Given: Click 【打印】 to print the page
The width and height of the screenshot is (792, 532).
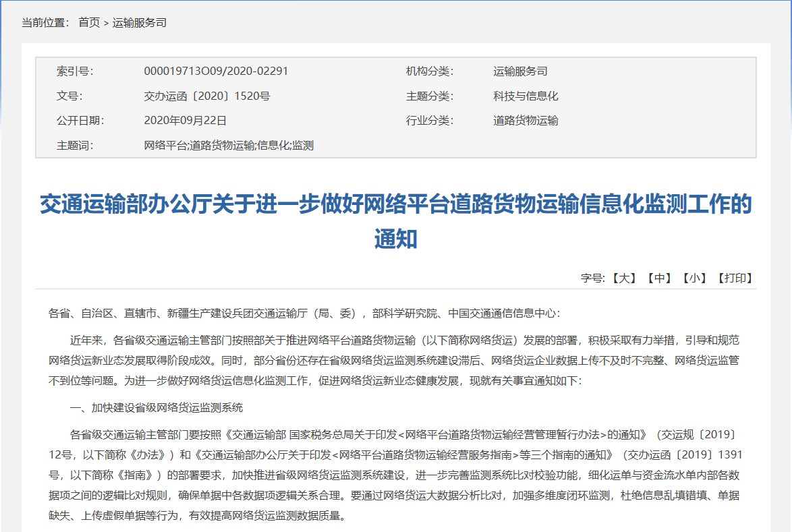Looking at the screenshot, I should (735, 278).
